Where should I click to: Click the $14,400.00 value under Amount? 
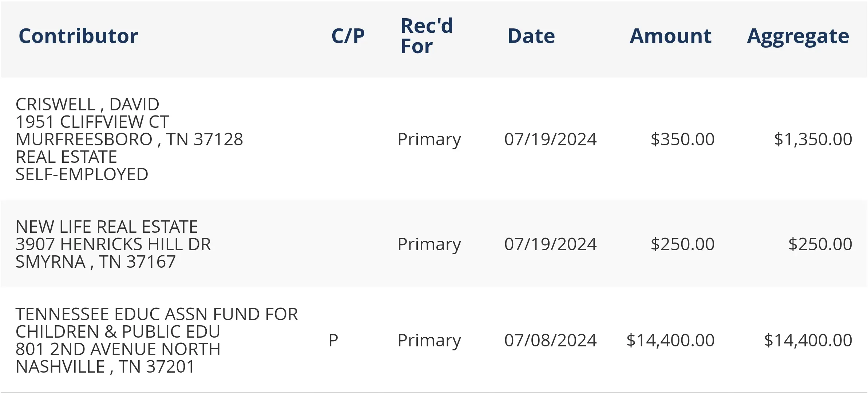point(670,341)
